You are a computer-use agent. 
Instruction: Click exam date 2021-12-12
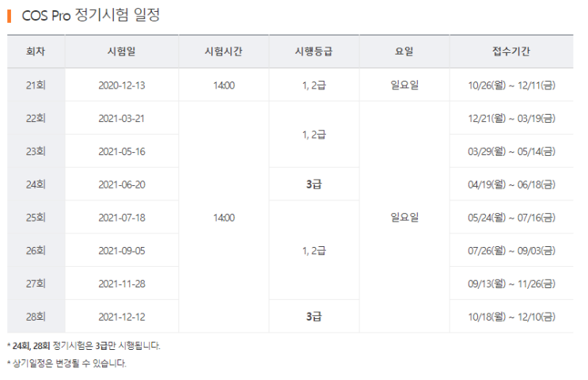122,317
